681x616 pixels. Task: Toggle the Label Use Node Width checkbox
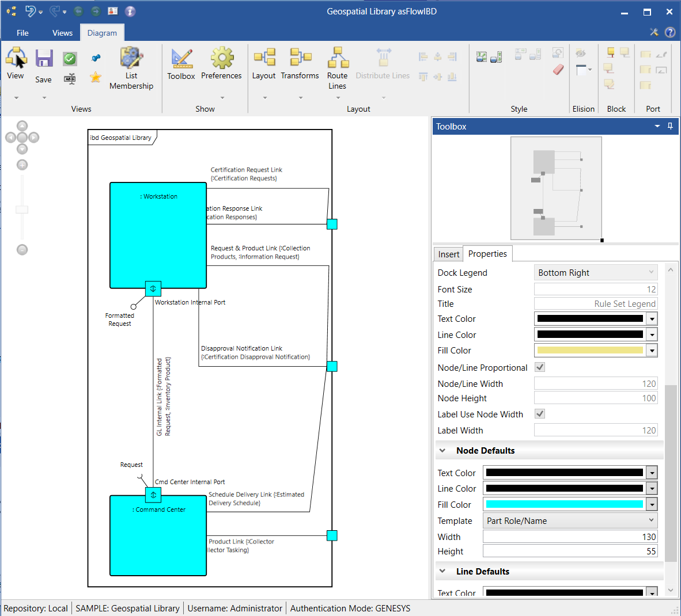click(x=540, y=414)
